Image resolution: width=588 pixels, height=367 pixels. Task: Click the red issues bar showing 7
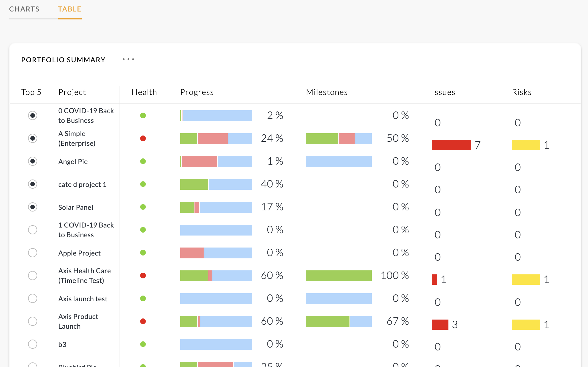[x=452, y=145]
